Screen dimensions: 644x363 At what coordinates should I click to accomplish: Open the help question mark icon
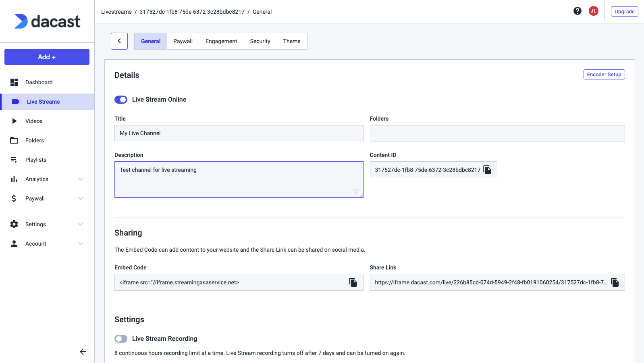click(578, 11)
